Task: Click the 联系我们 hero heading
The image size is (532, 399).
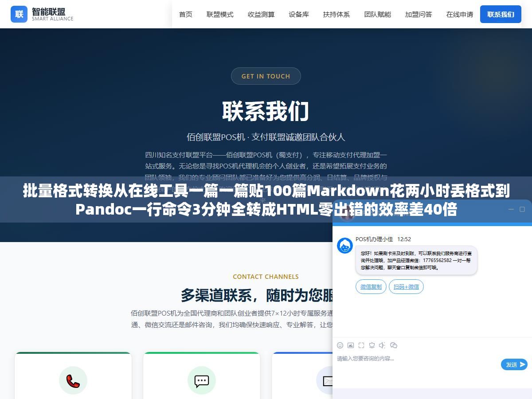Action: 266,111
